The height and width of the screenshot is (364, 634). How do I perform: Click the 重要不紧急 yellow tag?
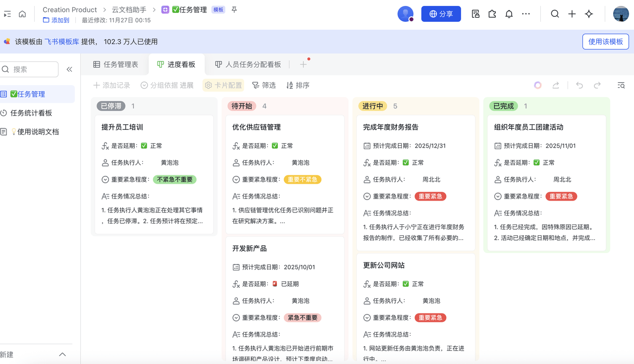point(302,179)
